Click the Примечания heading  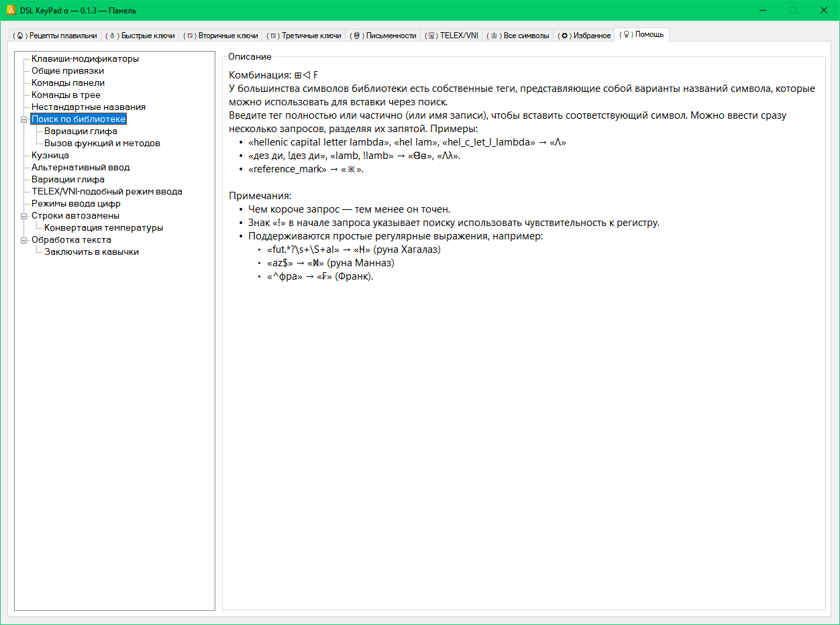click(x=260, y=196)
